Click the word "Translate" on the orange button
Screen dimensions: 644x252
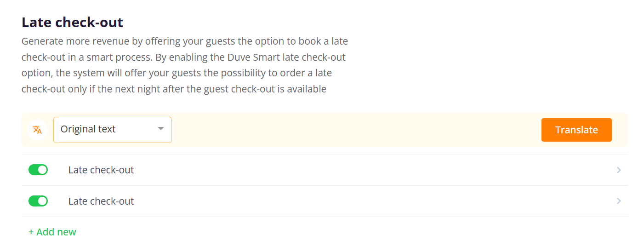click(x=576, y=130)
